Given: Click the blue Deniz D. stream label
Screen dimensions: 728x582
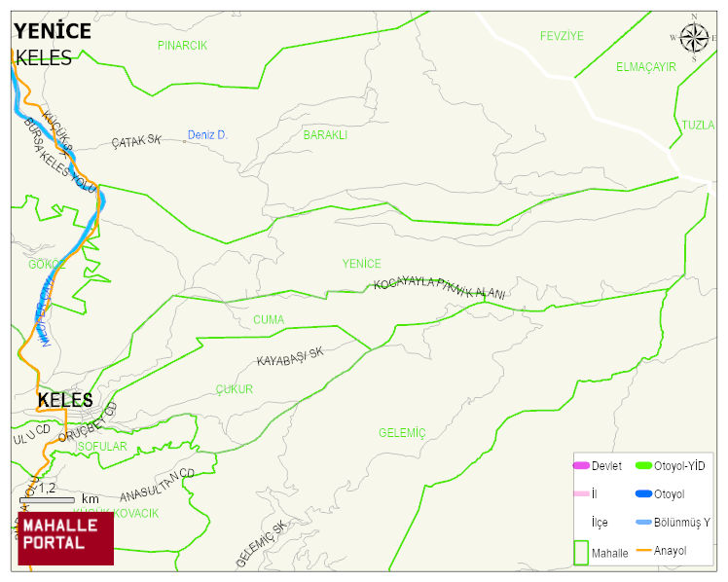Looking at the screenshot, I should point(207,135).
